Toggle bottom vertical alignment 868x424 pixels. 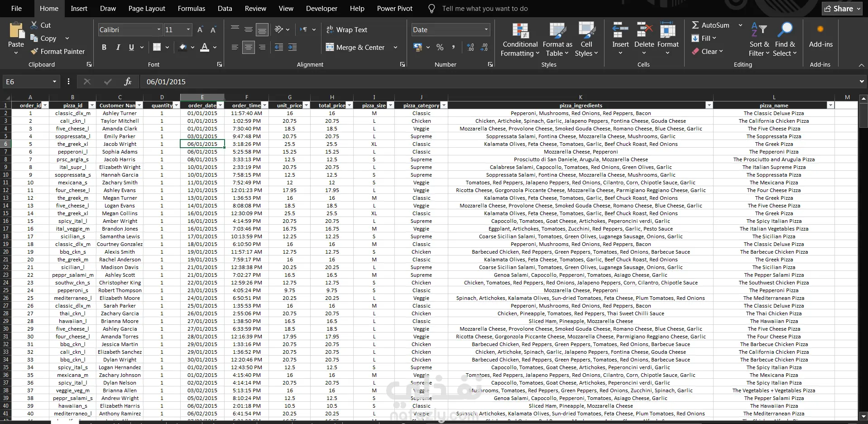coord(262,30)
